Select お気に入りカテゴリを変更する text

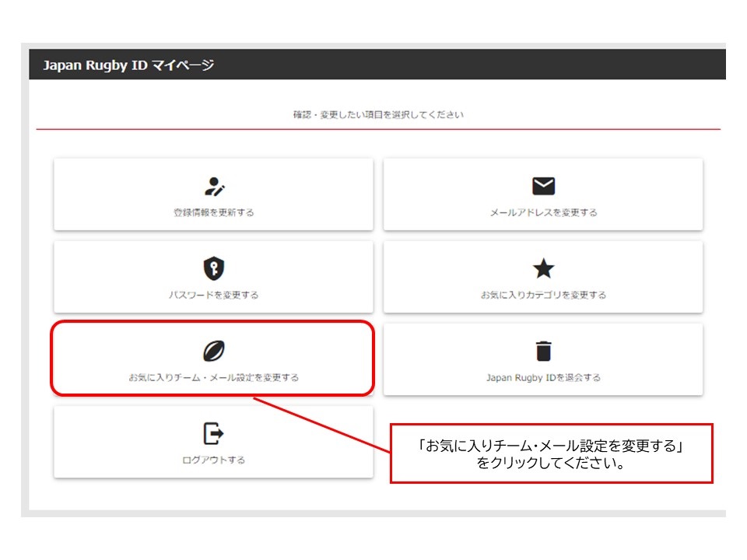tap(543, 295)
